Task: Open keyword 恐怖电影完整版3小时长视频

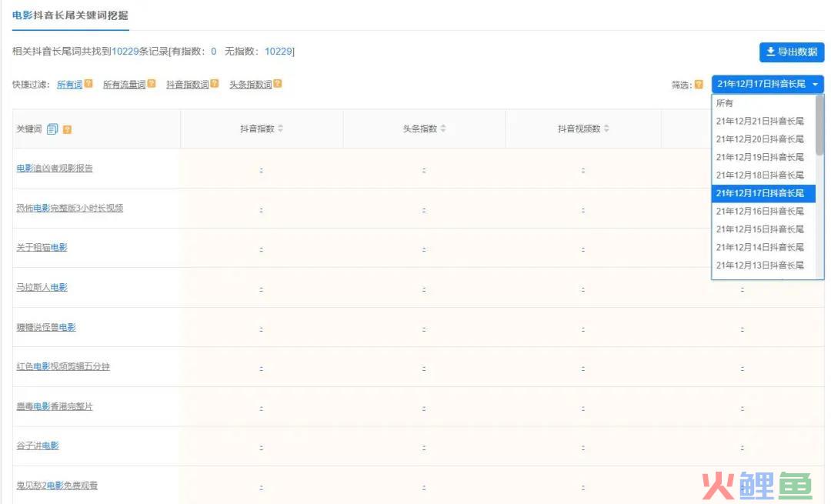Action: [69, 208]
